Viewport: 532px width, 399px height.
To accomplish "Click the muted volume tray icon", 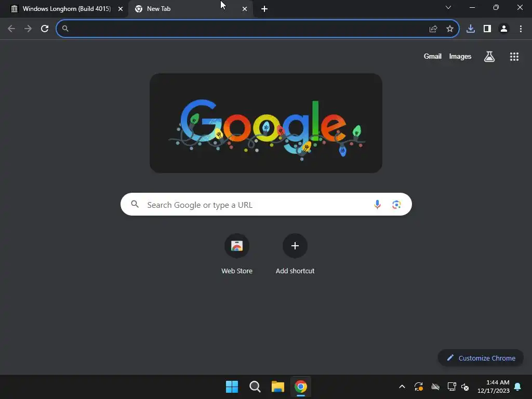I will pyautogui.click(x=465, y=387).
